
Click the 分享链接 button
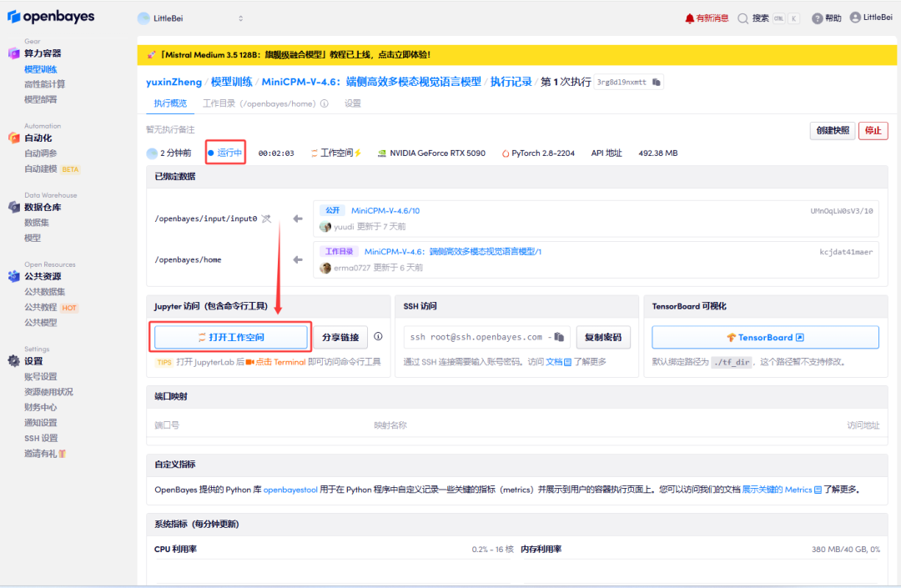340,337
